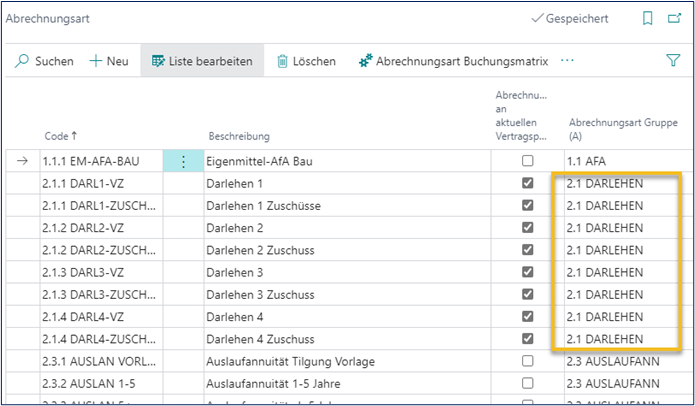
Task: Enable checkbox for Eigenmittel-AfA Bau row
Action: pos(527,161)
